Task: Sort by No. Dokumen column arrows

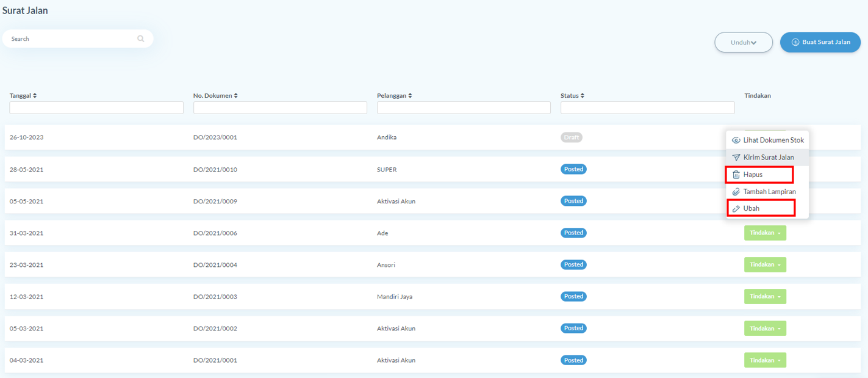Action: [x=236, y=95]
